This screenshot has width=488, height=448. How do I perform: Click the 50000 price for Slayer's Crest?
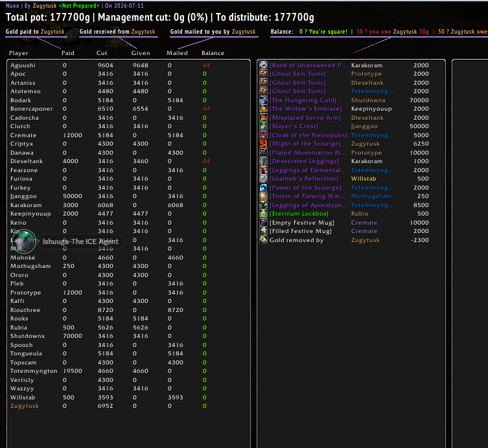(x=419, y=126)
